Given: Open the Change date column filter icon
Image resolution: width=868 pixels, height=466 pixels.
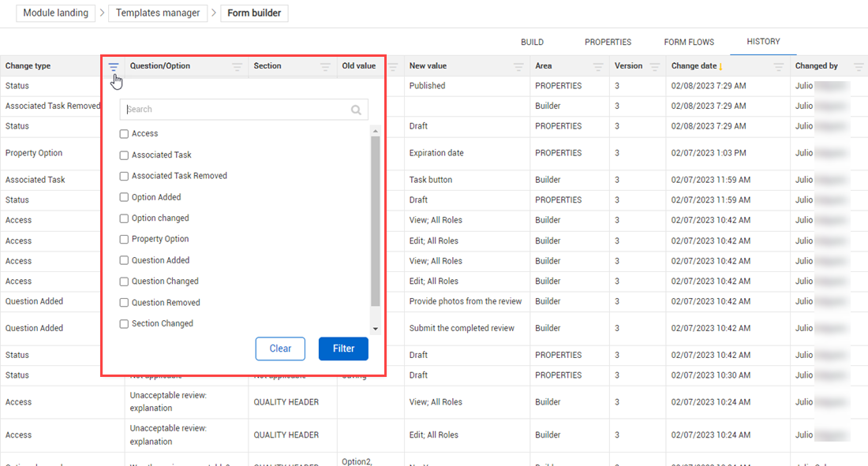Looking at the screenshot, I should [x=779, y=67].
